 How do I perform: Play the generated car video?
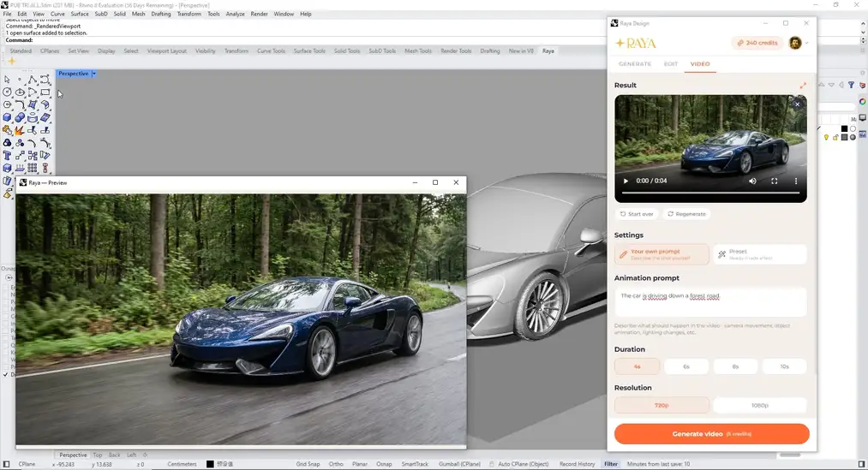(x=626, y=181)
